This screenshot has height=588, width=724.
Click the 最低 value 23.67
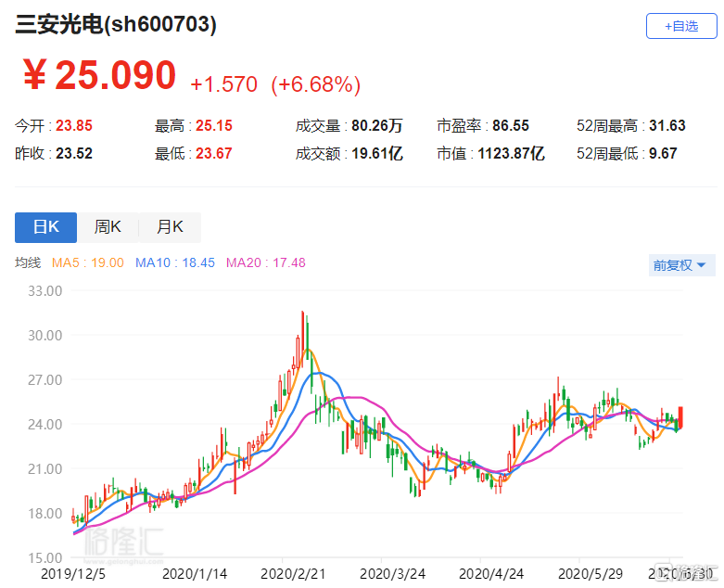coord(214,153)
